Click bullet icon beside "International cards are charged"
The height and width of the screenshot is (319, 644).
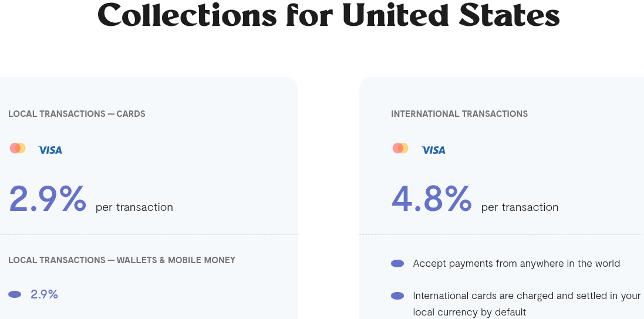(x=397, y=296)
